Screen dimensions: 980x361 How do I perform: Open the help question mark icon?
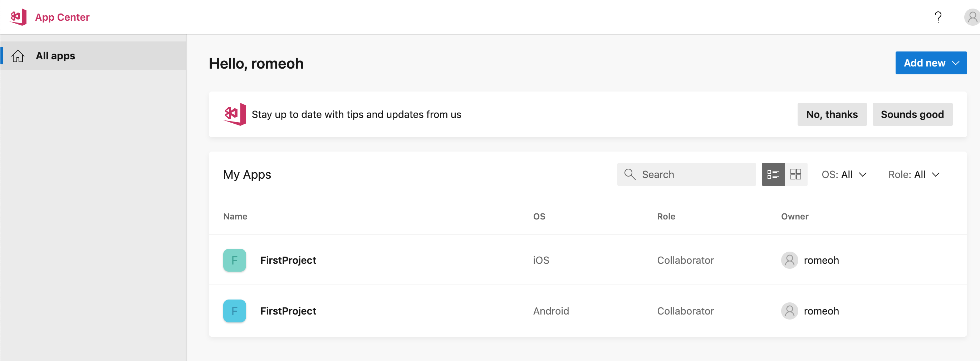pos(938,17)
